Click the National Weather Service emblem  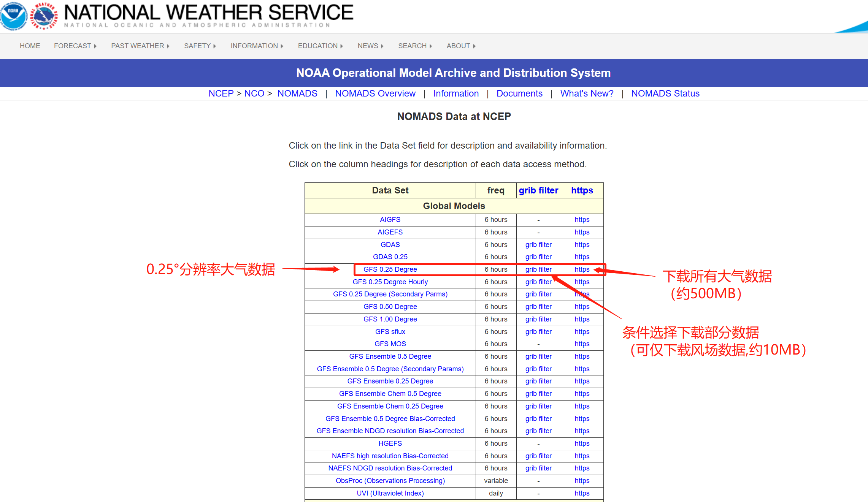(44, 16)
